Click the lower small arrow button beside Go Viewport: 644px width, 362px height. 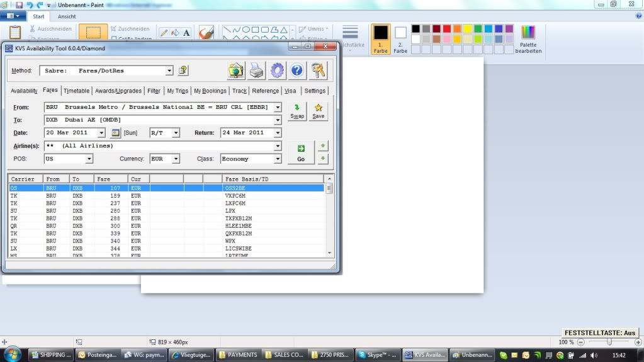pos(323,159)
